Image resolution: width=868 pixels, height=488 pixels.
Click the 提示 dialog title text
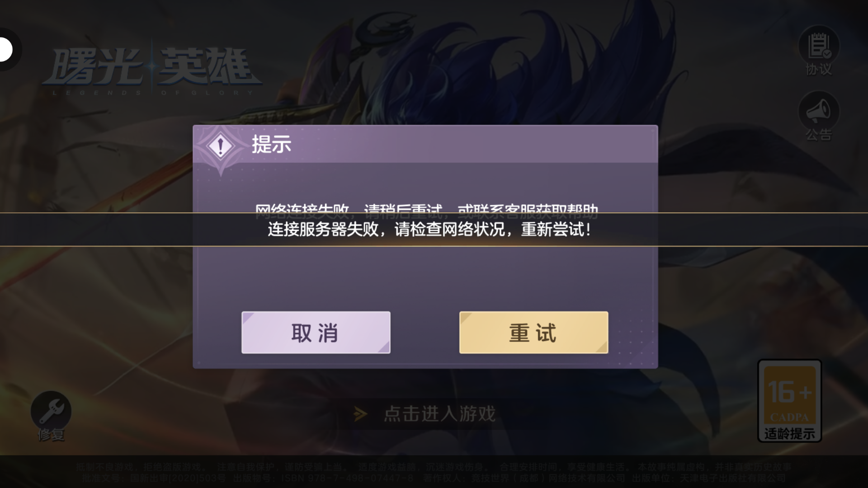pyautogui.click(x=271, y=145)
